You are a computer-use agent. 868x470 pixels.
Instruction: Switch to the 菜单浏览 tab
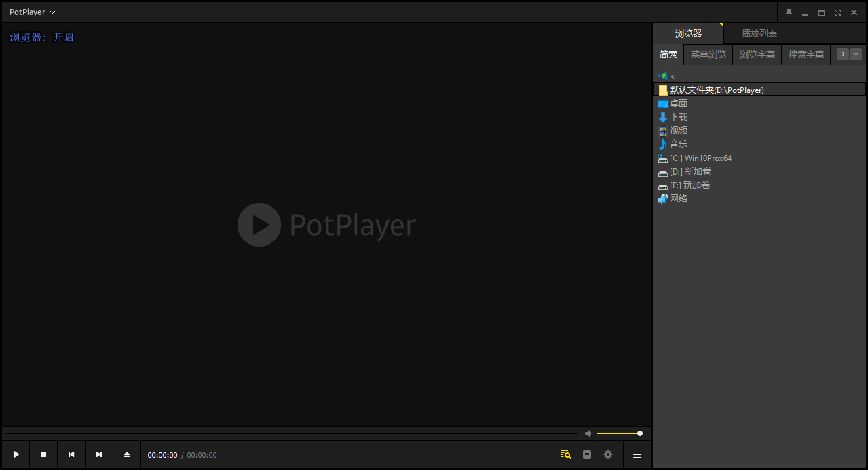(707, 54)
